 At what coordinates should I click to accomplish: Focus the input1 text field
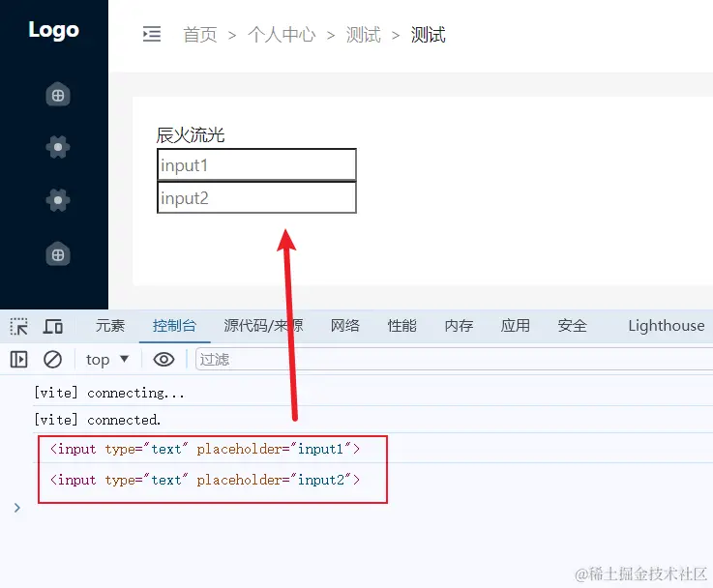click(256, 164)
